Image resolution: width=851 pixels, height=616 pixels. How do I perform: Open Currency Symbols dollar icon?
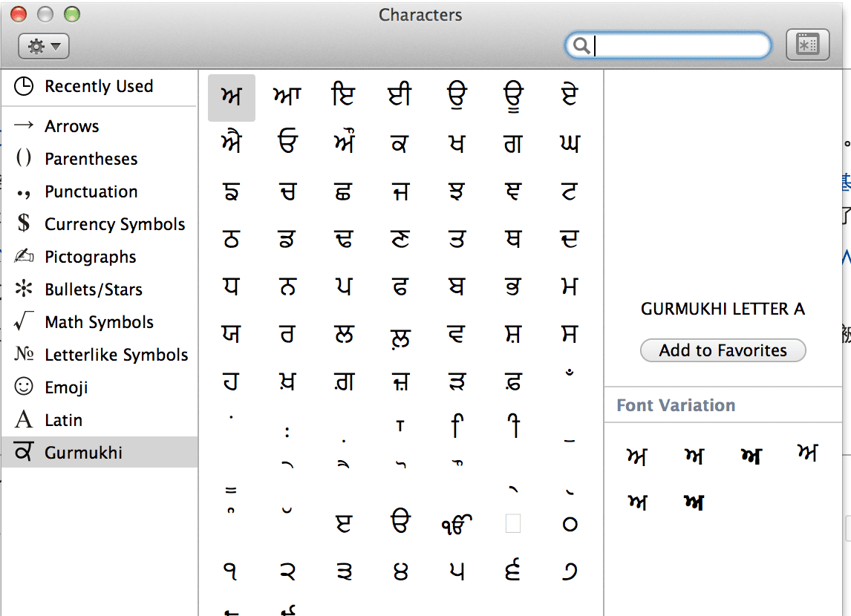tap(24, 224)
